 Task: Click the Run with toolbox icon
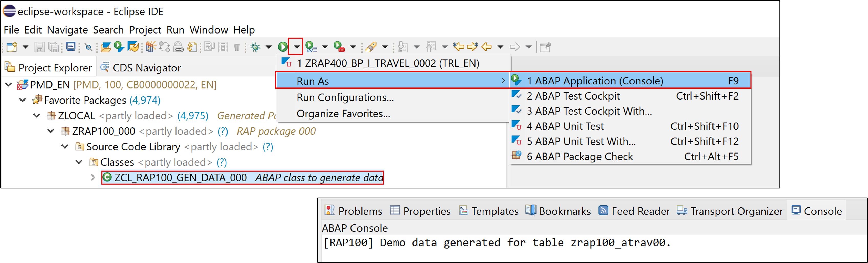(x=339, y=47)
